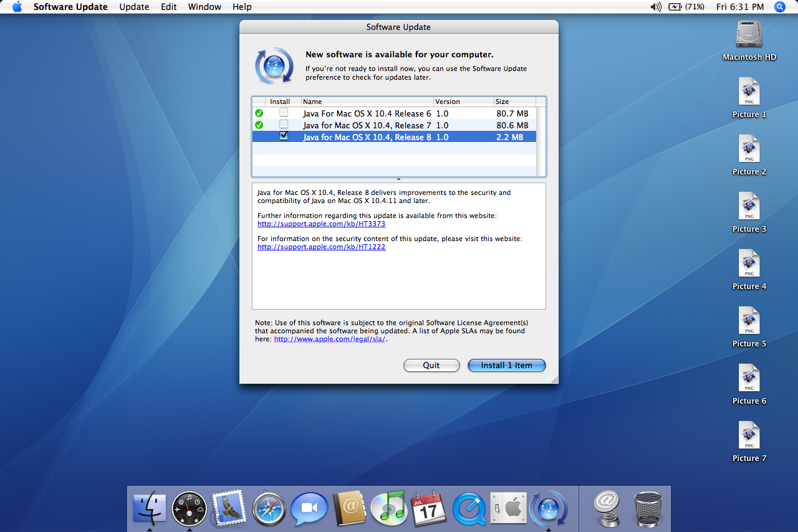Viewport: 798px width, 532px height.
Task: Open the Software Update application menu
Action: [x=70, y=7]
